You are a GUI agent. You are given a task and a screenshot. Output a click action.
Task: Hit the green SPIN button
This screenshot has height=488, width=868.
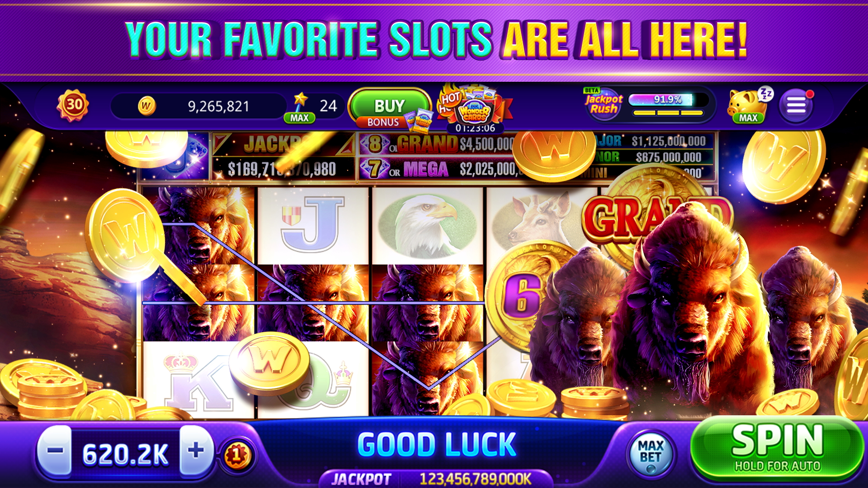tap(777, 448)
